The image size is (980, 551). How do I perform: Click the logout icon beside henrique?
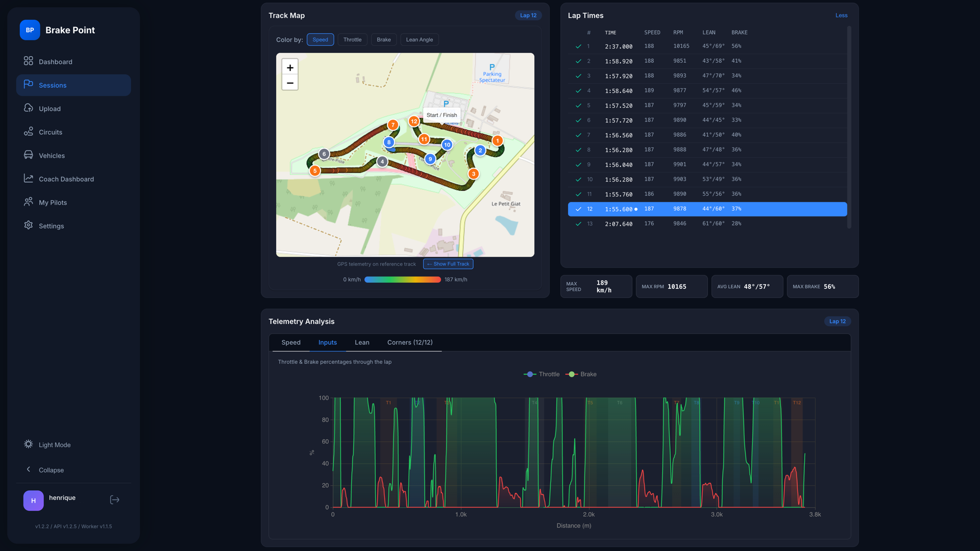114,500
